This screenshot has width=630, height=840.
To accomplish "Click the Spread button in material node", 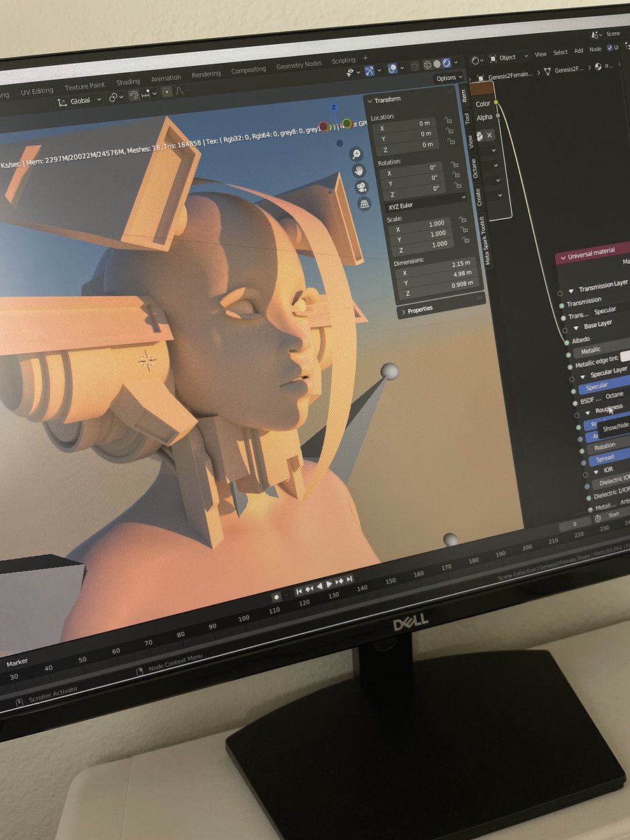I will [610, 457].
